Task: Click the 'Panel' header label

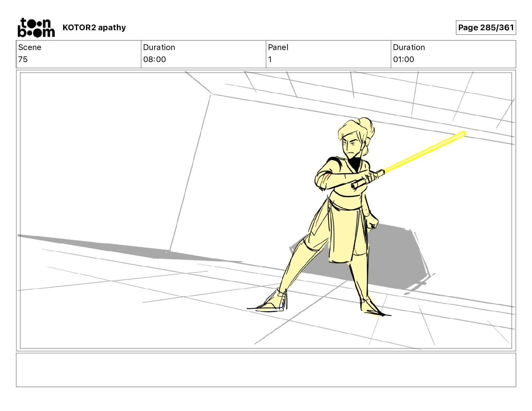Action: (x=278, y=47)
